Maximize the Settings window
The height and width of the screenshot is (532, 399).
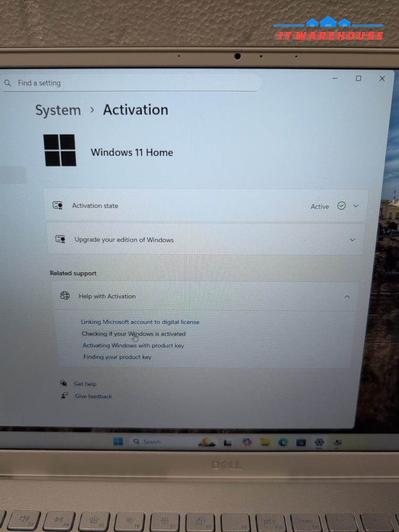[x=358, y=78]
